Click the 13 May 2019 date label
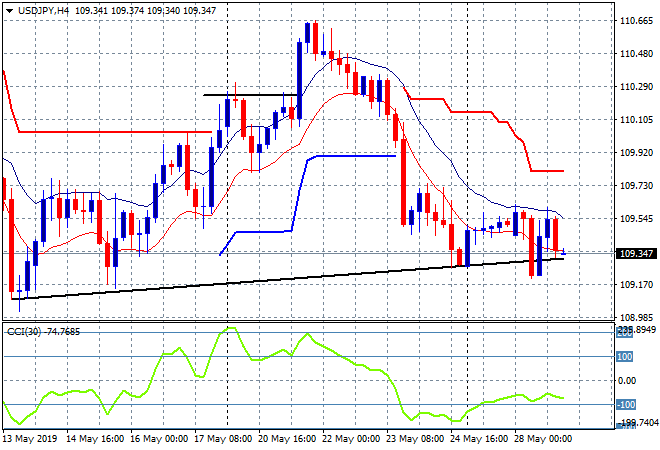The height and width of the screenshot is (450, 660). (x=30, y=439)
